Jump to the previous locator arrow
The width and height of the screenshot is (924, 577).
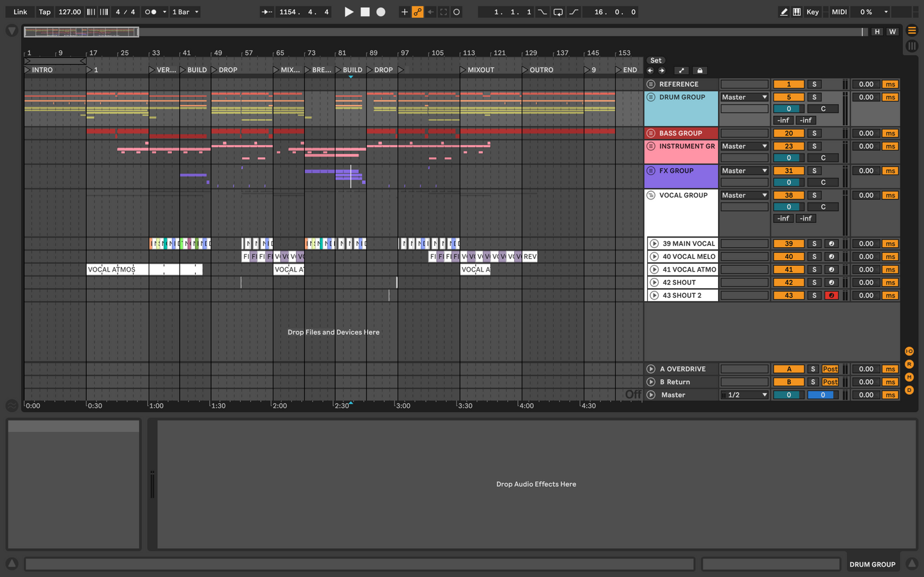(650, 71)
